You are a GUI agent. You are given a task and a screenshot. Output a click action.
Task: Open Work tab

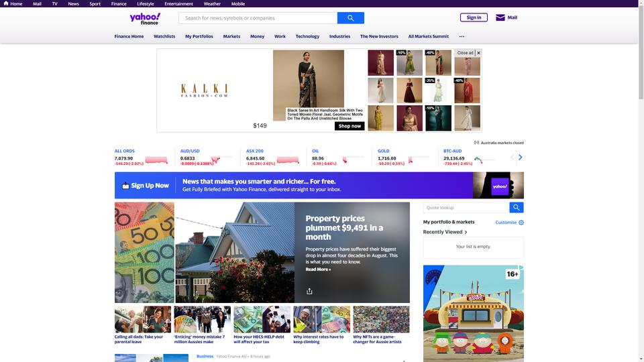click(x=280, y=36)
